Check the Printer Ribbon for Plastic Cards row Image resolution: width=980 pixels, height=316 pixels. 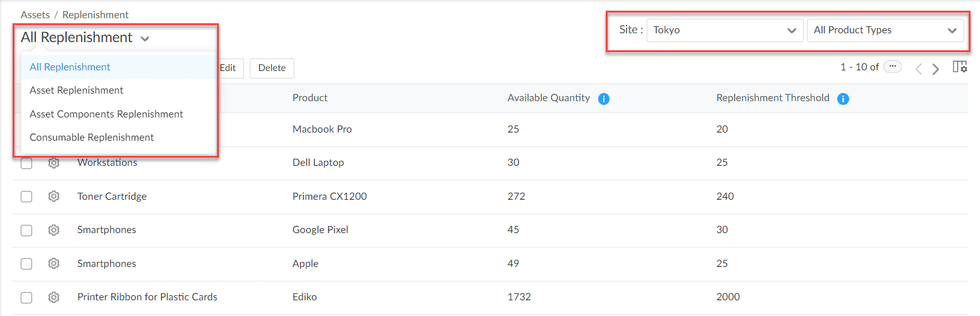26,297
